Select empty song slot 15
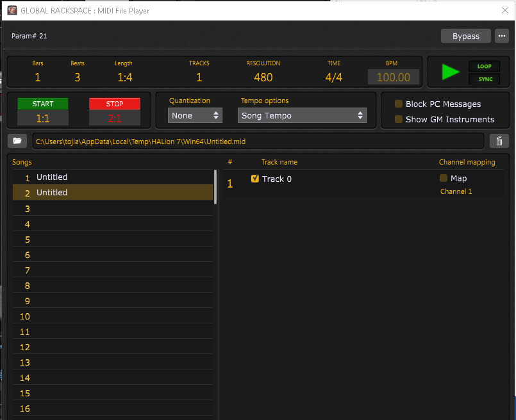This screenshot has width=516, height=420. [x=113, y=393]
